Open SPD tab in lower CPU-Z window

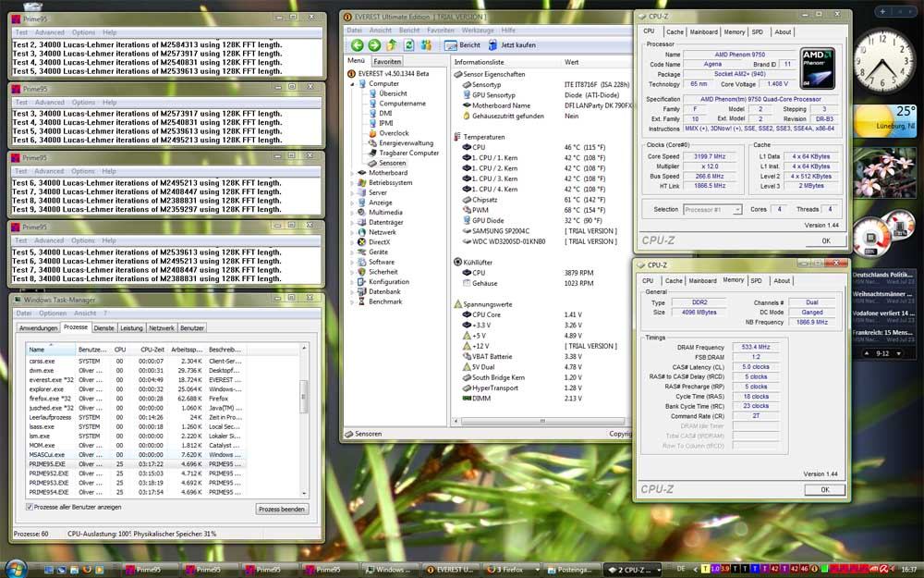click(x=756, y=281)
